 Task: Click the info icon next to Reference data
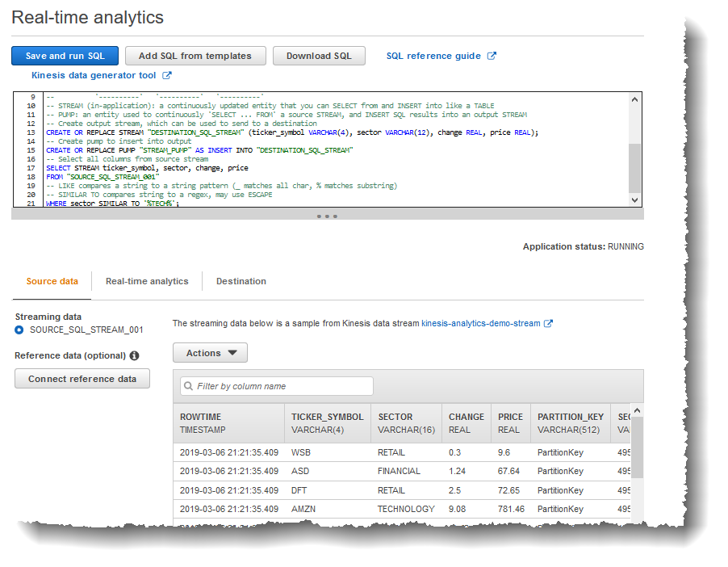click(x=134, y=355)
